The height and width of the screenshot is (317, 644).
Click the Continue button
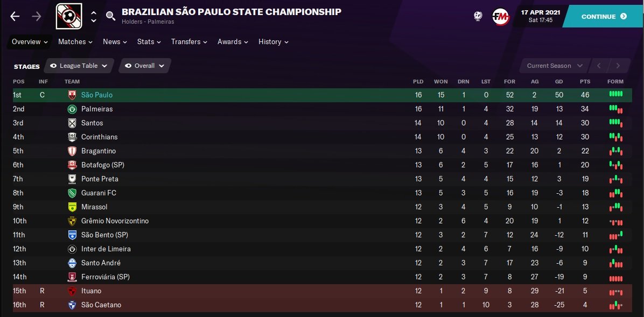click(603, 17)
